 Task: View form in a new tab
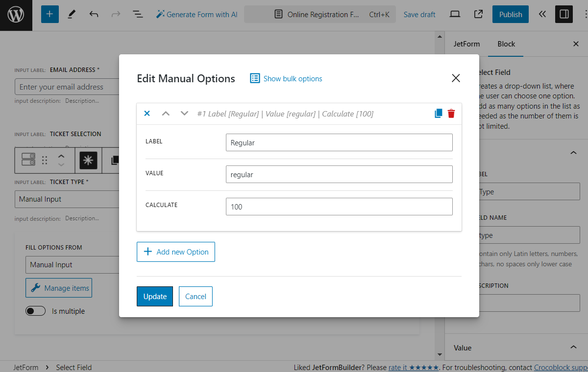pos(478,14)
